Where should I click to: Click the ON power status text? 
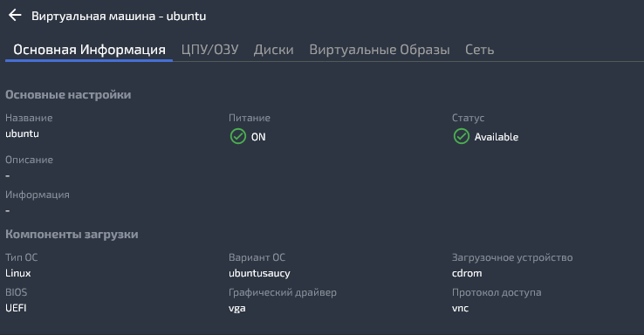[x=258, y=137]
